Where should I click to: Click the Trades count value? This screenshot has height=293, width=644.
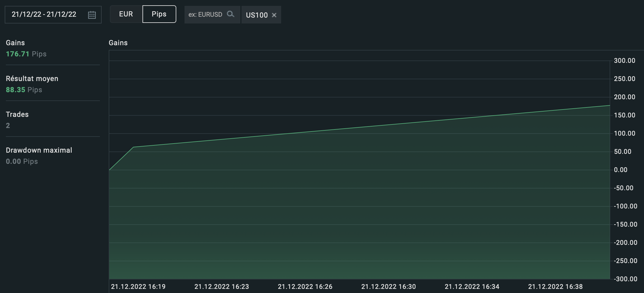point(8,126)
